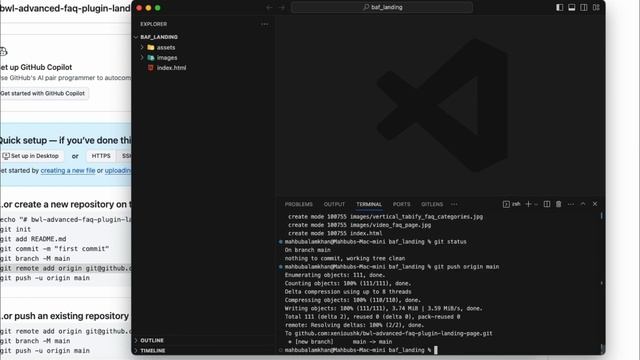Go back using the title bar arrow
This screenshot has height=360, width=640.
click(269, 7)
